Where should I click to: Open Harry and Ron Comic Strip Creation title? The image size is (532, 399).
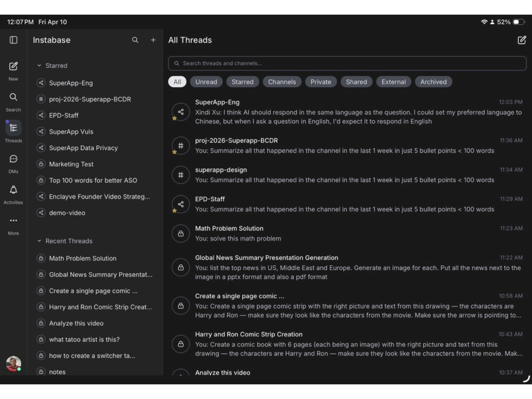pos(249,334)
